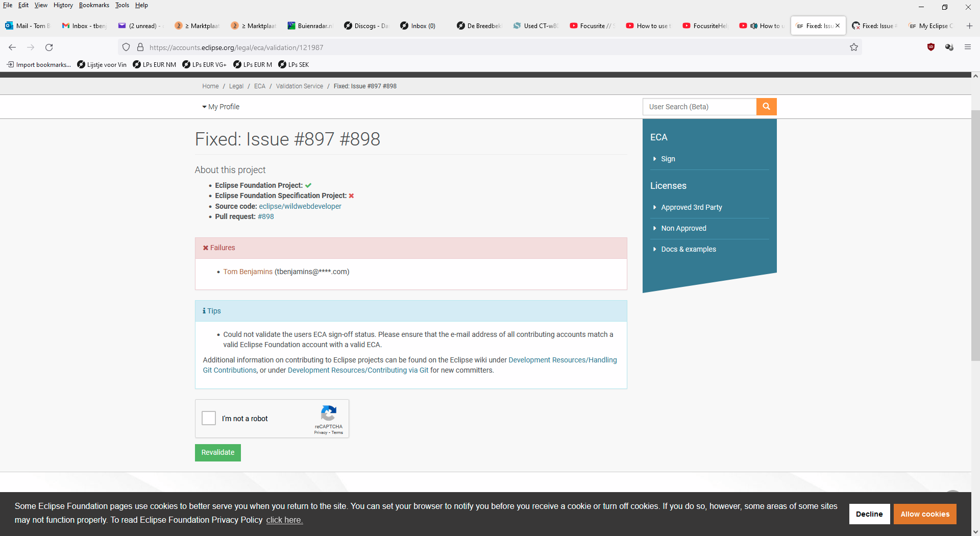Image resolution: width=980 pixels, height=536 pixels.
Task: Open the File menu
Action: (8, 5)
